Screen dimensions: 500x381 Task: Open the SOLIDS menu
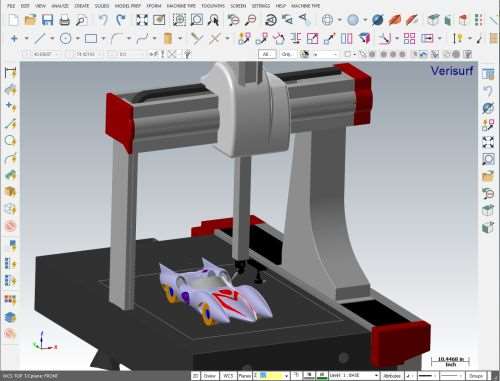click(102, 6)
